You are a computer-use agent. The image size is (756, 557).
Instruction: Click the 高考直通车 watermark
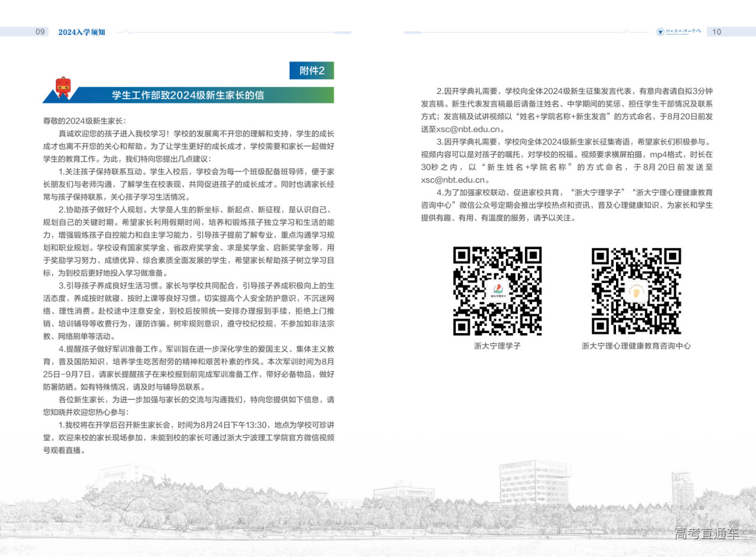tap(706, 533)
